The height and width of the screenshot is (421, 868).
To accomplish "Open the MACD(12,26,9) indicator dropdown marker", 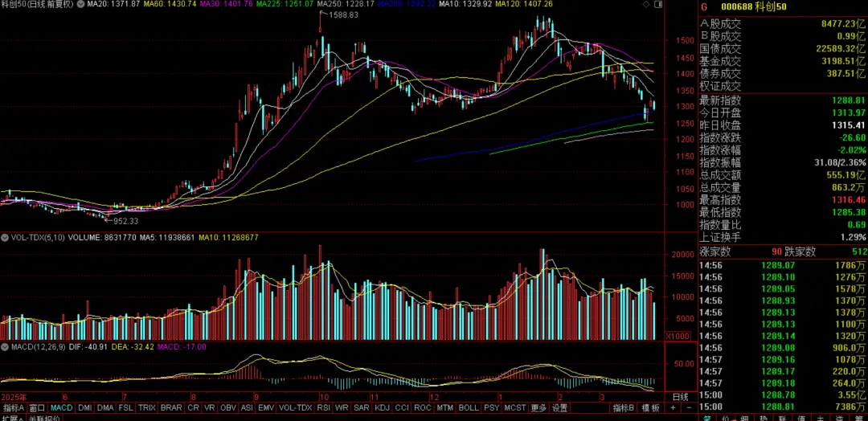I will pyautogui.click(x=5, y=347).
